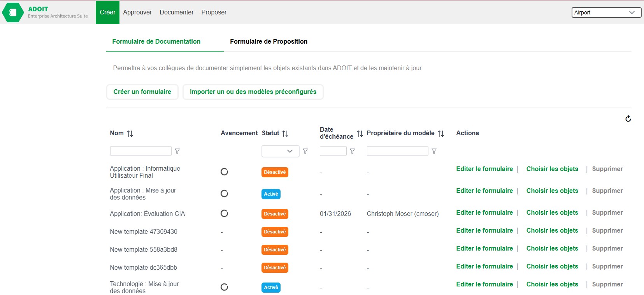Choose objects for Application Mise à jour
This screenshot has width=644, height=295.
(552, 191)
